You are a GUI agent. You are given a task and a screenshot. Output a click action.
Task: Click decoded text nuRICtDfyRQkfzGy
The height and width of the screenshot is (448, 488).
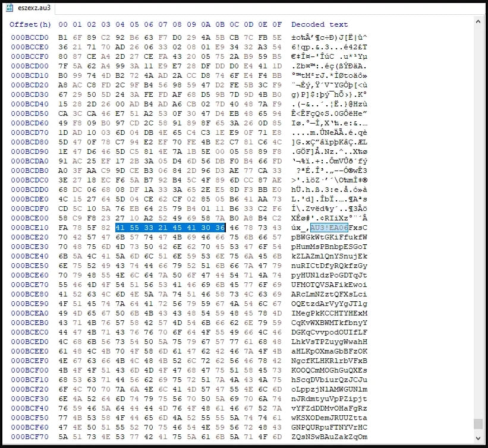click(329, 266)
